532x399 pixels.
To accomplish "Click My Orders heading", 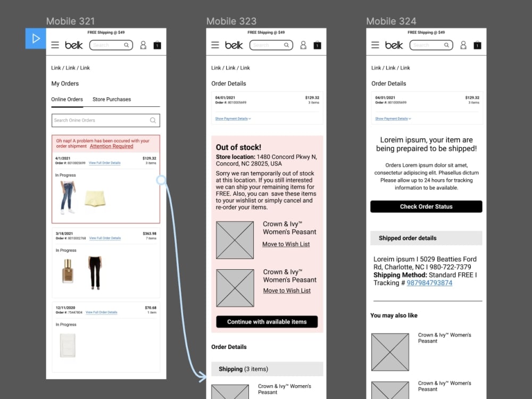I will tap(65, 84).
